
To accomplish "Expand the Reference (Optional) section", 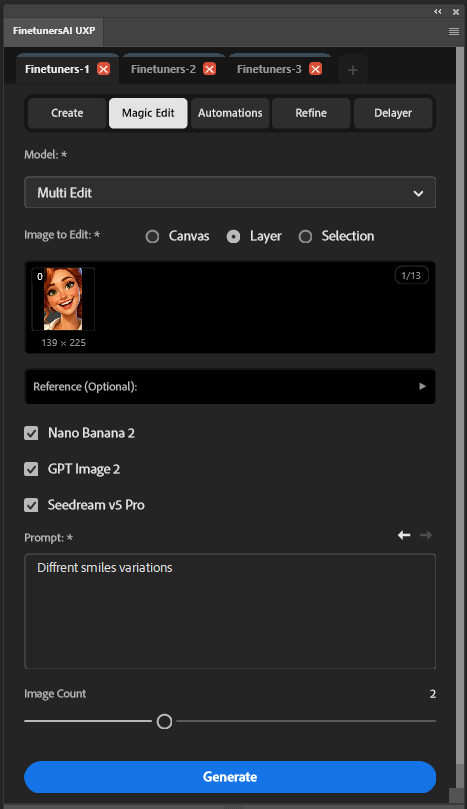I will point(230,386).
